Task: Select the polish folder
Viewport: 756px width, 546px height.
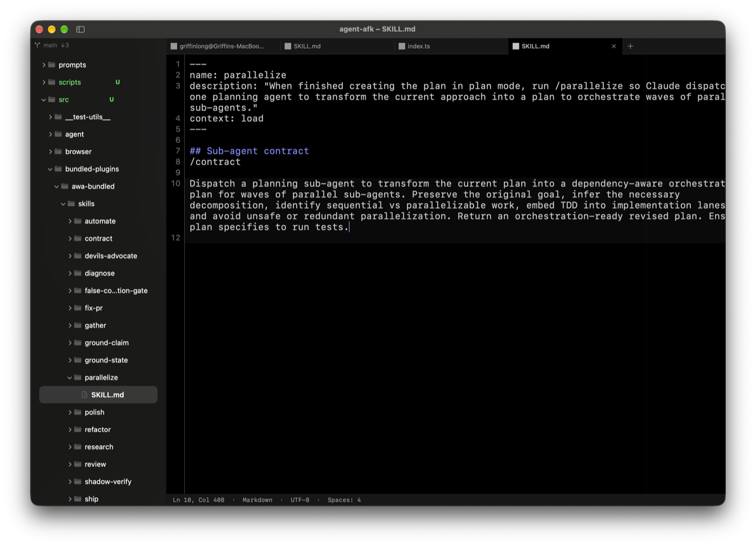Action: 98,412
